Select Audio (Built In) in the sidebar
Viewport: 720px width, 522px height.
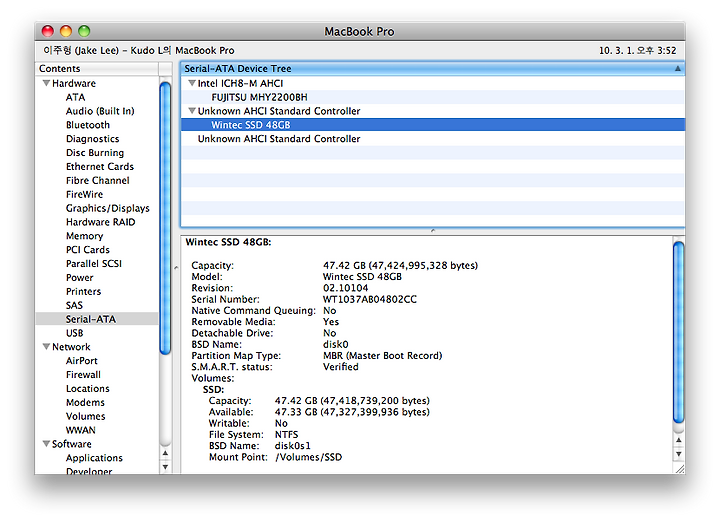pos(100,111)
